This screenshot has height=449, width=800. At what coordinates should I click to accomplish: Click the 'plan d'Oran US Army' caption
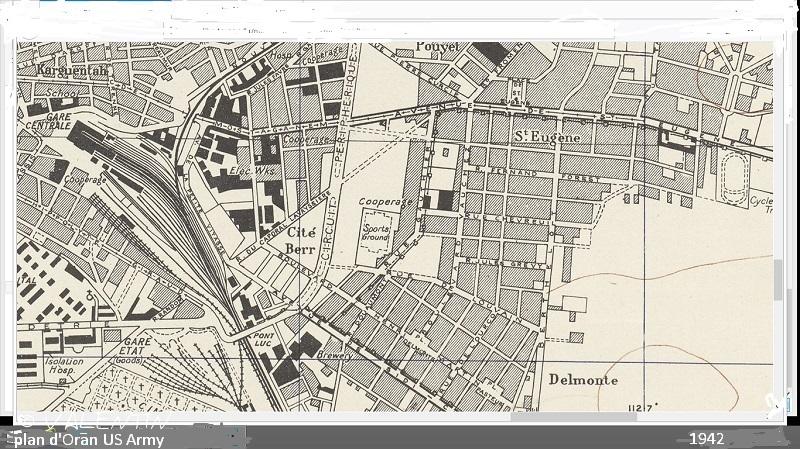(86, 439)
